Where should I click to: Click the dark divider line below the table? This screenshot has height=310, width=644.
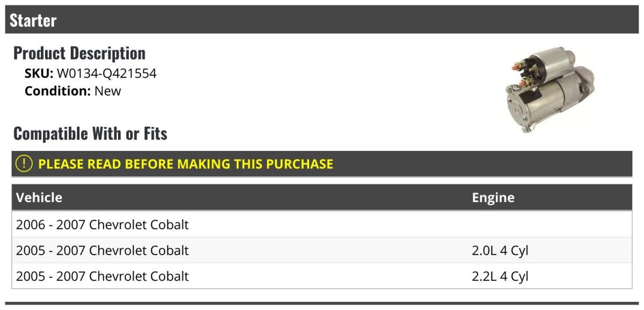pos(322,304)
